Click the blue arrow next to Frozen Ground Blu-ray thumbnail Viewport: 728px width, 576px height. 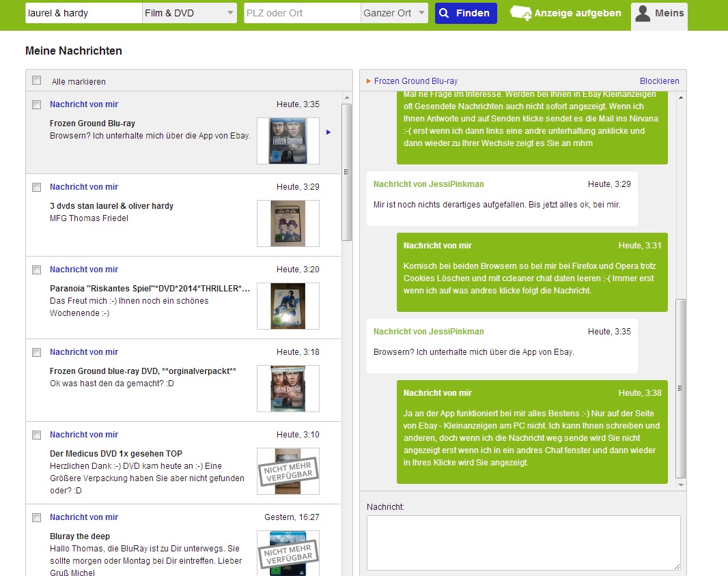click(x=328, y=132)
